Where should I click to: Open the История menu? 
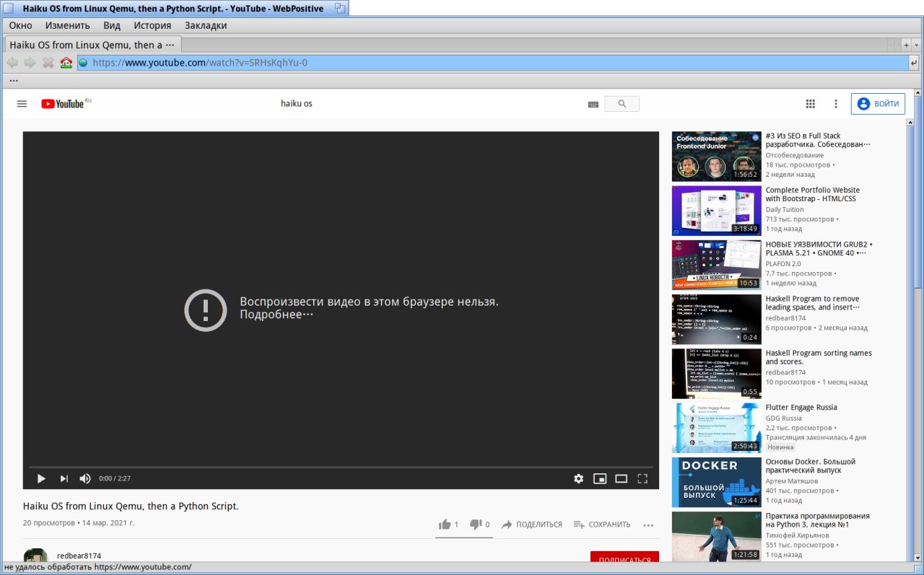[x=152, y=25]
